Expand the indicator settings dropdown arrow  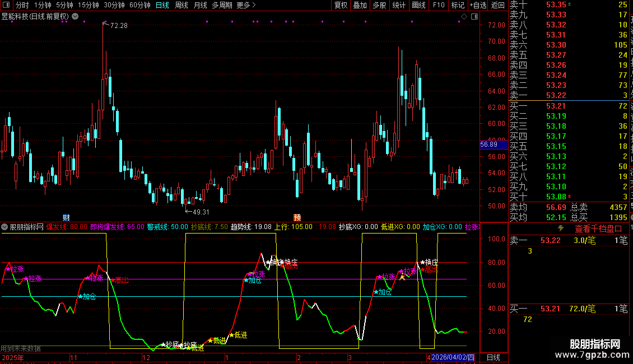(5, 227)
